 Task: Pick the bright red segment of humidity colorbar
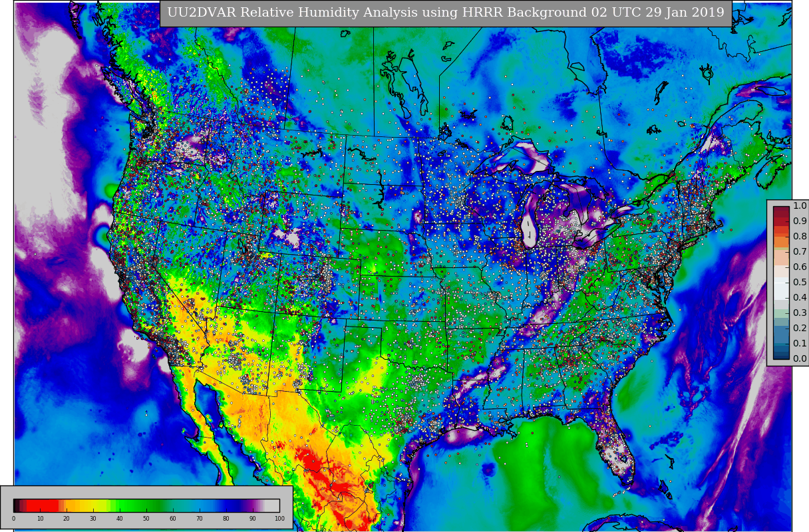point(42,505)
